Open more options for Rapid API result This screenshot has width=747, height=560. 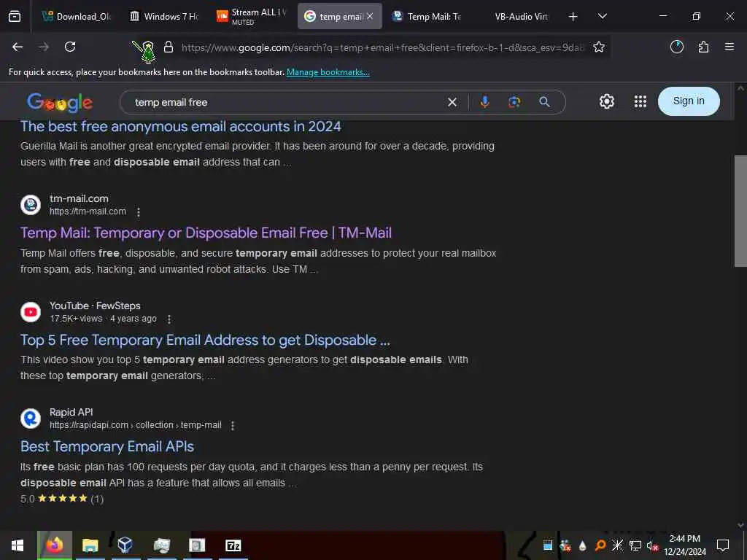pos(233,426)
